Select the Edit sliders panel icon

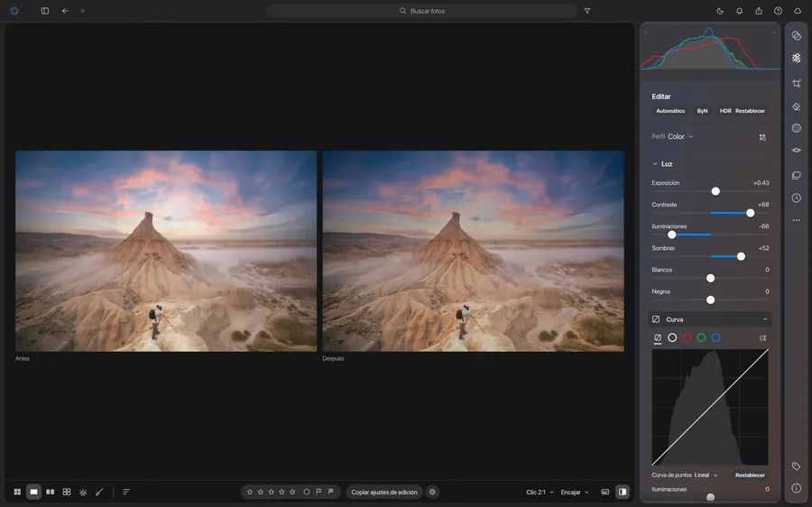797,58
